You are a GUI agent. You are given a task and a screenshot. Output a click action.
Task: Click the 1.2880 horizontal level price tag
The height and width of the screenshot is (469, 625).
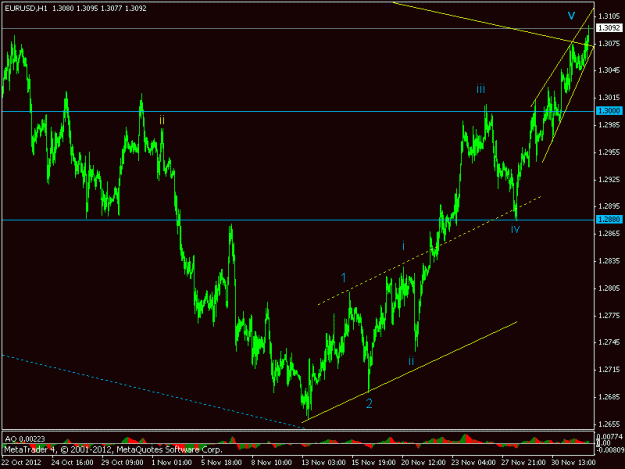coord(609,220)
